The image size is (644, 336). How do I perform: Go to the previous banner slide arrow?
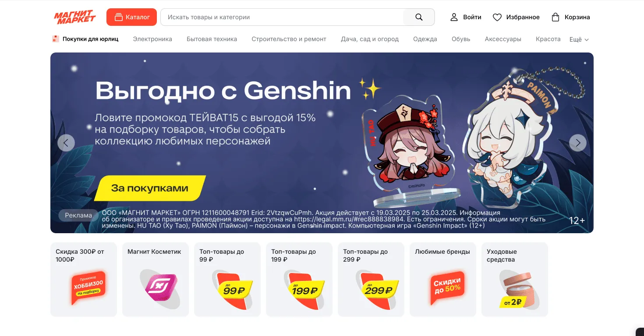click(x=66, y=143)
